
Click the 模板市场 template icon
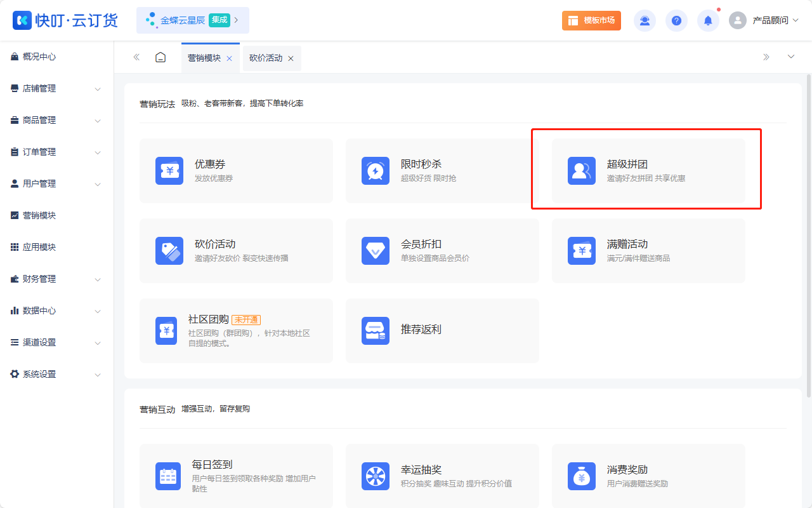coord(573,20)
